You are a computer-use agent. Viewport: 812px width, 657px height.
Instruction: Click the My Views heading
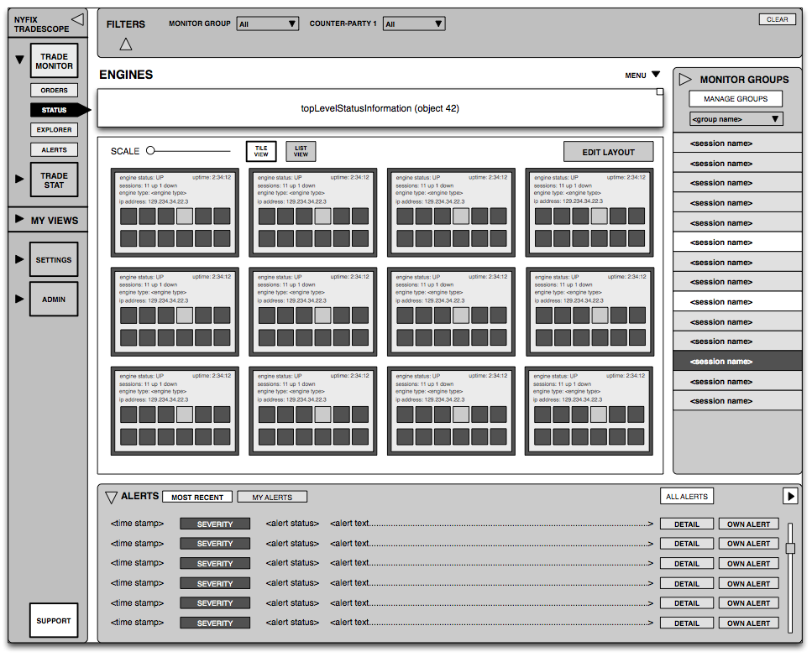[55, 221]
